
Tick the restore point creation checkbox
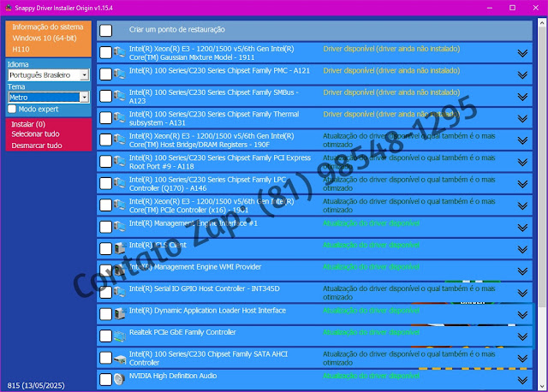(106, 31)
